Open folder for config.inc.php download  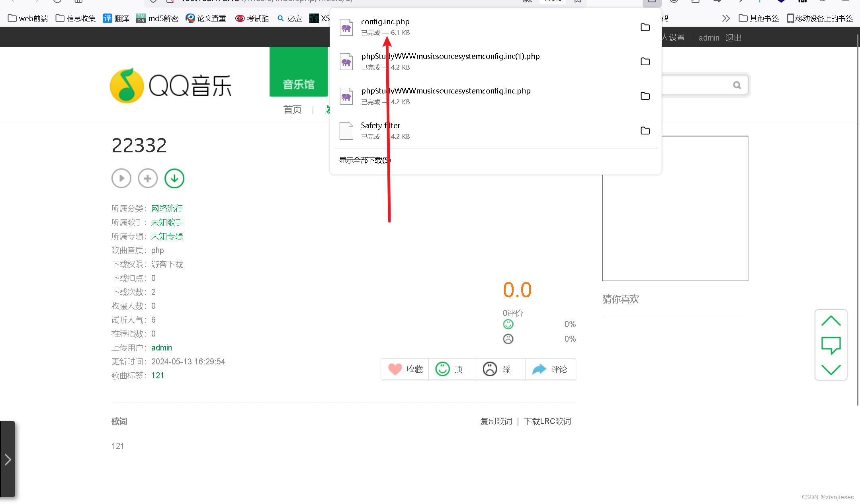coord(645,27)
